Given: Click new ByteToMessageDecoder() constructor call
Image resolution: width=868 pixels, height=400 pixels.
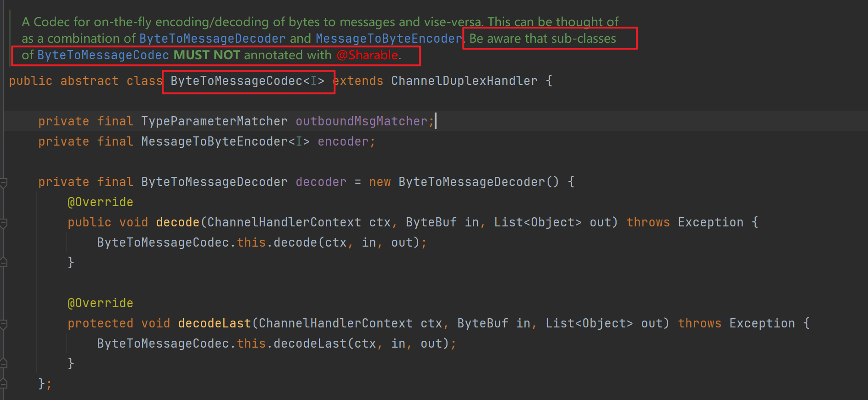Looking at the screenshot, I should [x=471, y=182].
